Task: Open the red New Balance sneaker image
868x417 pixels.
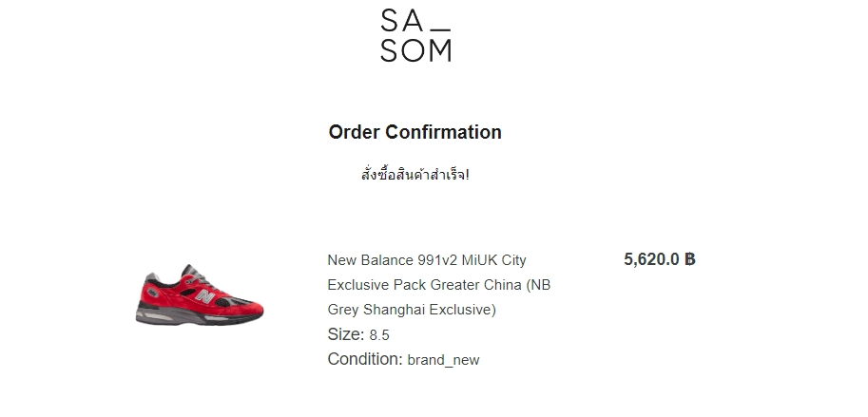Action: coord(200,294)
